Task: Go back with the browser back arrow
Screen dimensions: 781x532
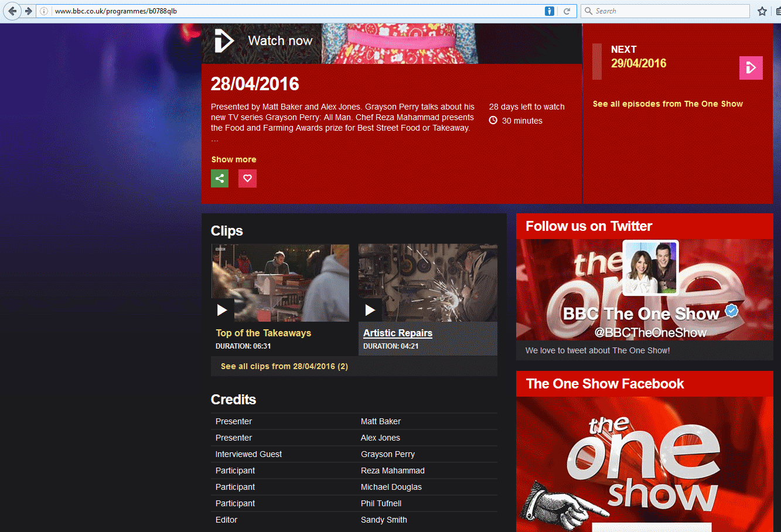Action: (x=12, y=11)
